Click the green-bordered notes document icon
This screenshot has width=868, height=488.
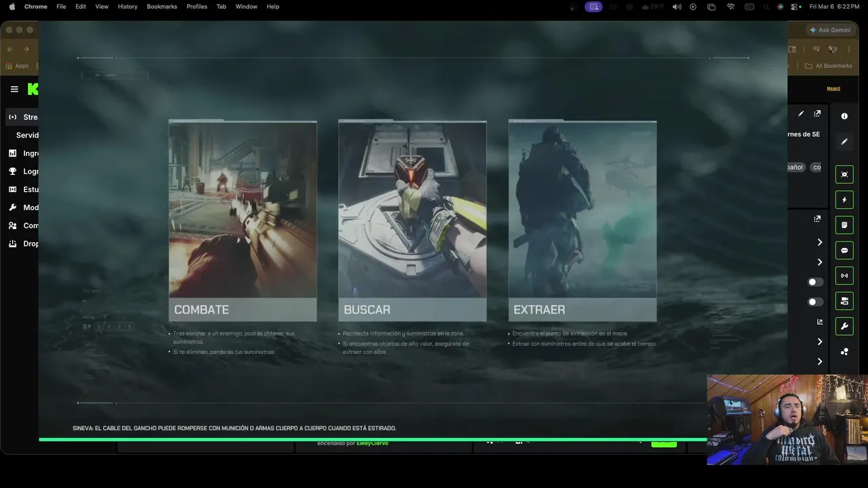pos(844,225)
